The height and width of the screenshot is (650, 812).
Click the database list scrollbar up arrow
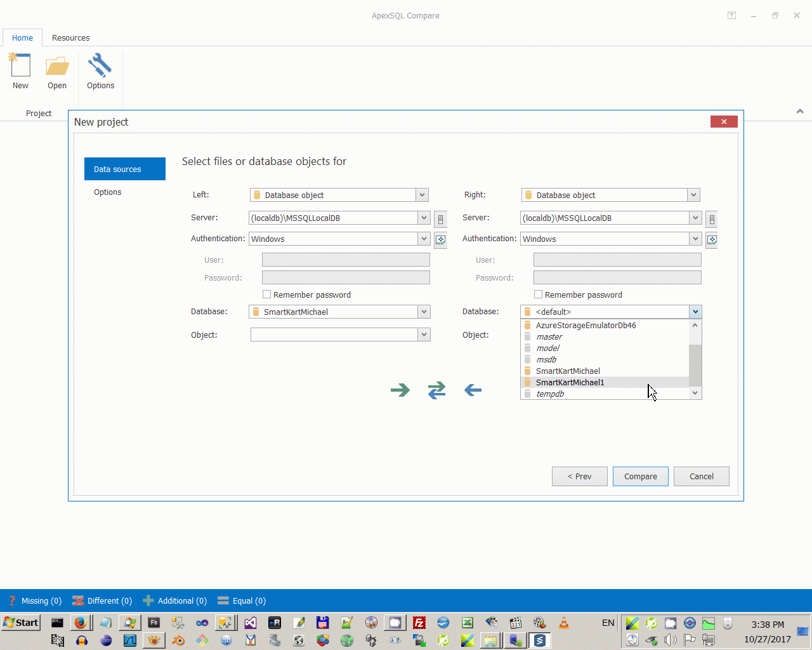coord(695,325)
